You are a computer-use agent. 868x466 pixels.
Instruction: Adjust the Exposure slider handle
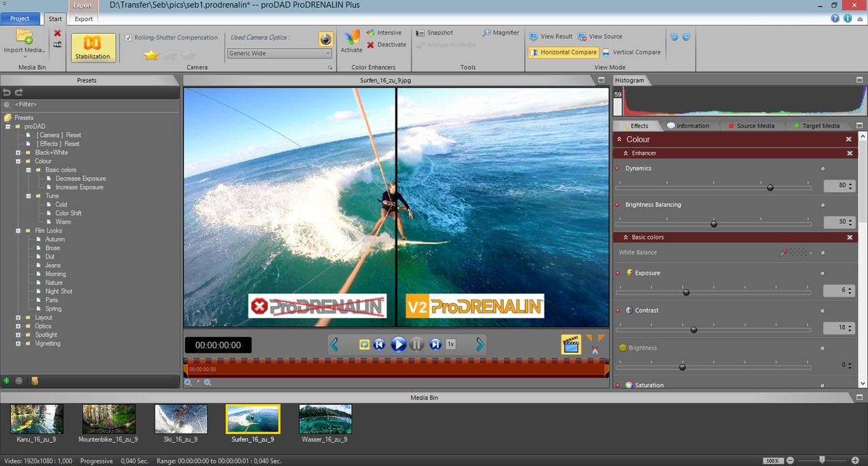pos(686,292)
